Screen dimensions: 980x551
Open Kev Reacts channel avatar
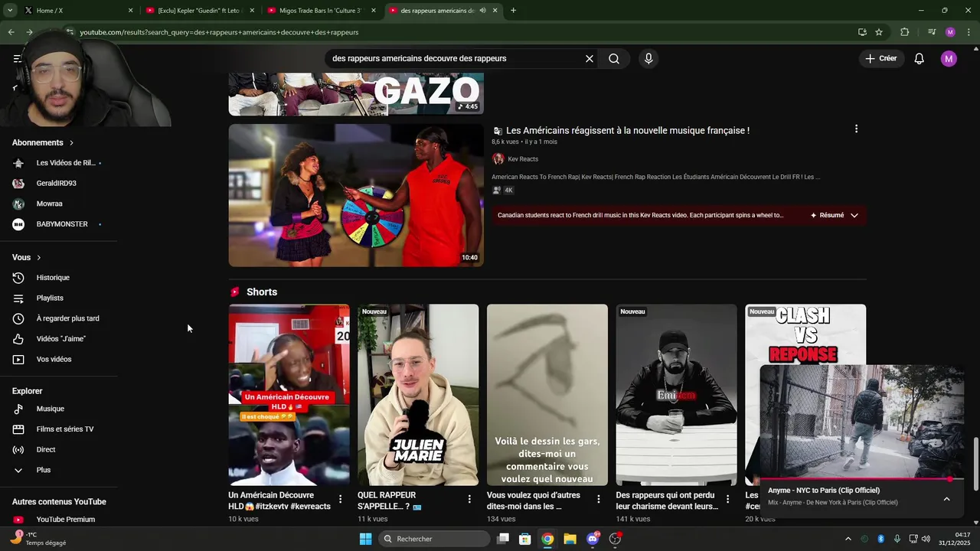point(498,159)
